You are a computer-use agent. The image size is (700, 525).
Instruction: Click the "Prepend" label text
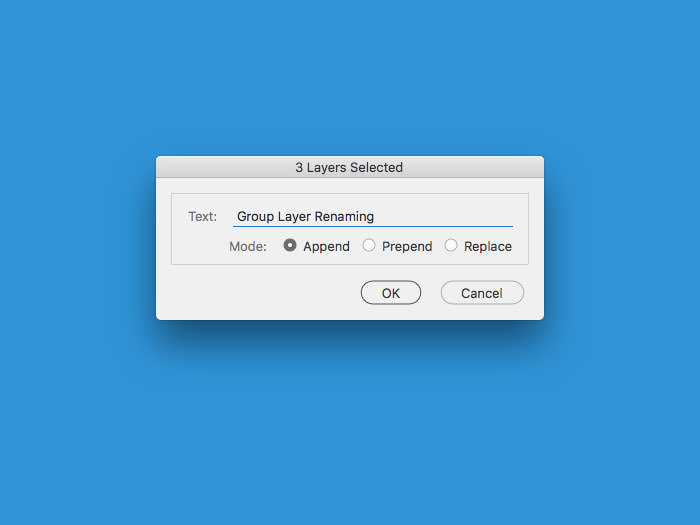pyautogui.click(x=407, y=246)
